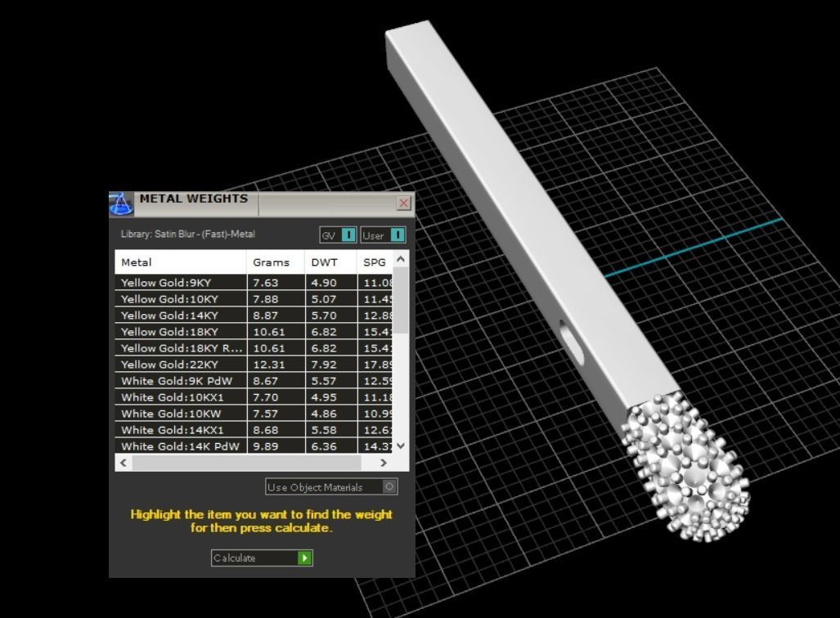Select the Yellow Gold:14KY row

coord(254,316)
